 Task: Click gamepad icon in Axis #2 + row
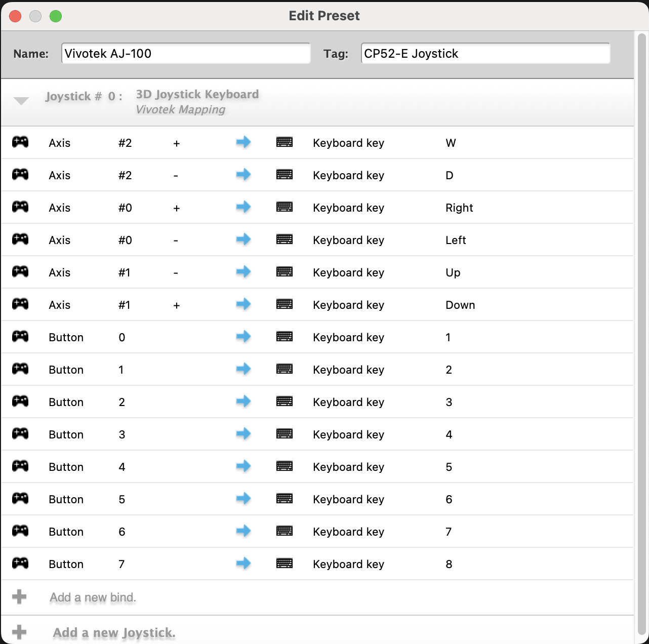20,142
